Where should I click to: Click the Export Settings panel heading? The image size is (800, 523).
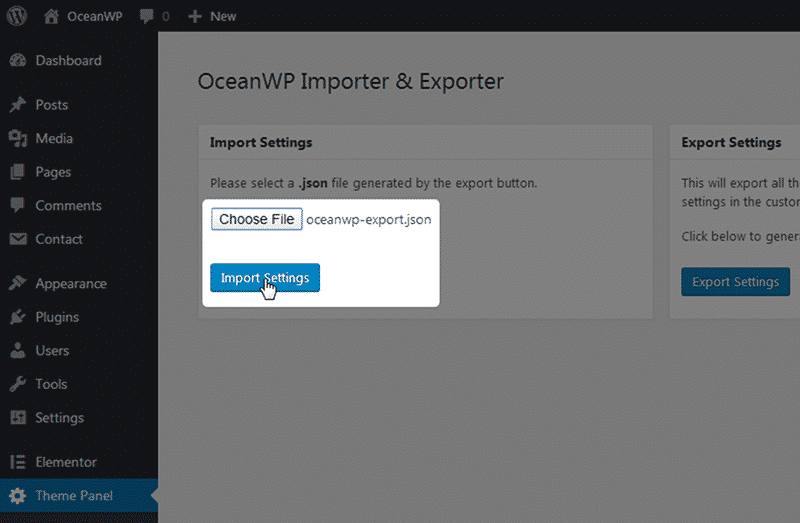coord(731,142)
